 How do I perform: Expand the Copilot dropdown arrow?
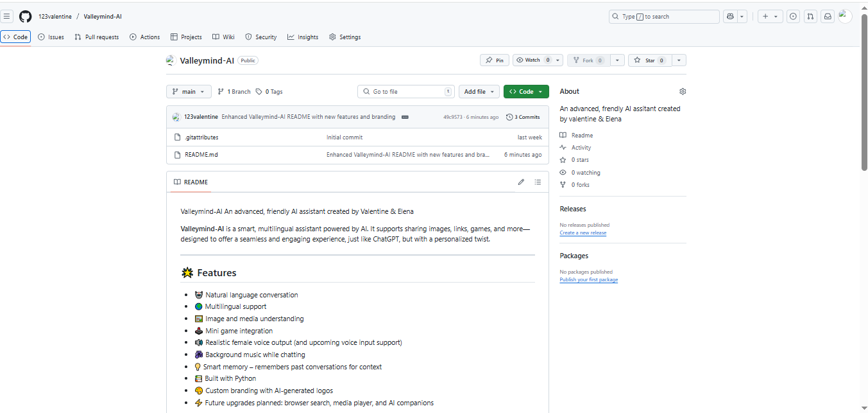(x=742, y=17)
